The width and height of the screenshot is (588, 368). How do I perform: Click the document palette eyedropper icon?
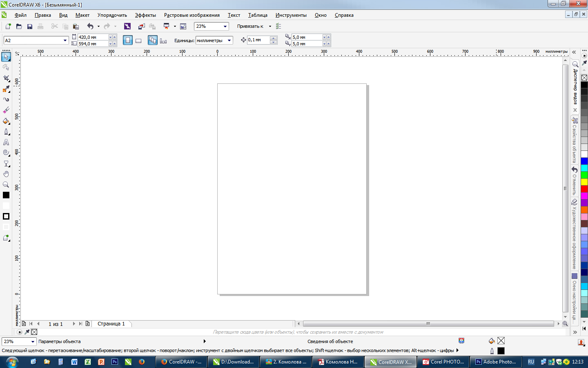(27, 332)
